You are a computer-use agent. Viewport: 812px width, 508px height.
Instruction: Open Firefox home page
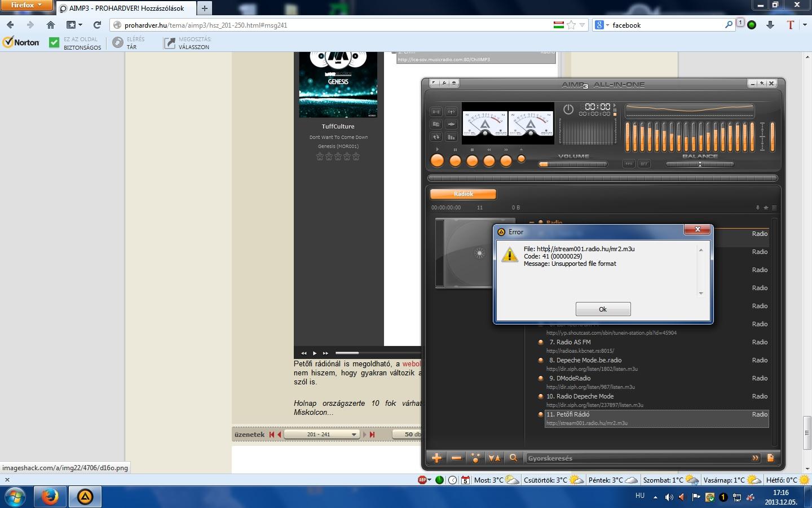click(x=51, y=25)
